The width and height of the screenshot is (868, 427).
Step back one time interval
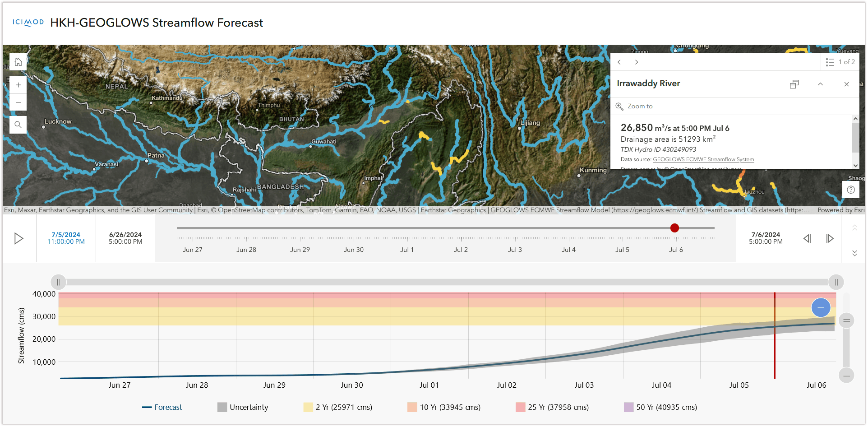pyautogui.click(x=807, y=238)
